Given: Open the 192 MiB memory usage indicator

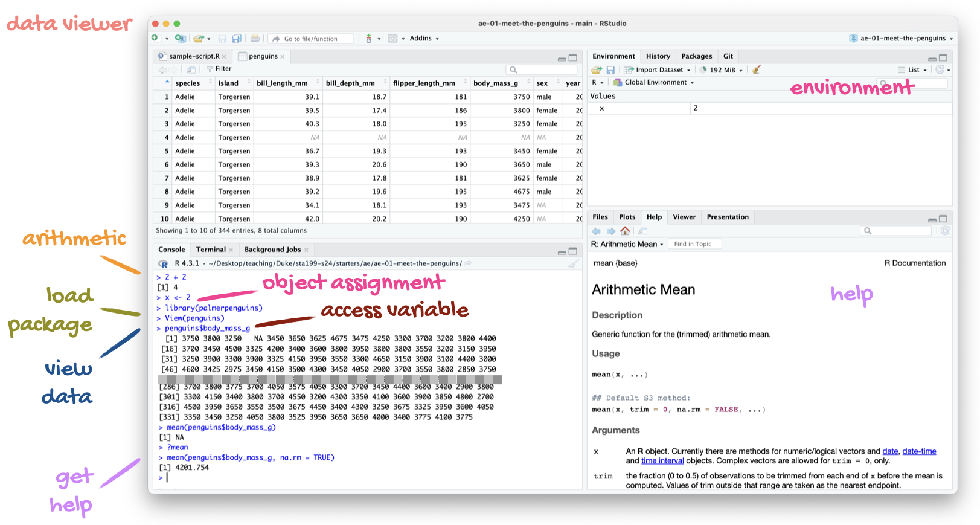Looking at the screenshot, I should pyautogui.click(x=722, y=70).
